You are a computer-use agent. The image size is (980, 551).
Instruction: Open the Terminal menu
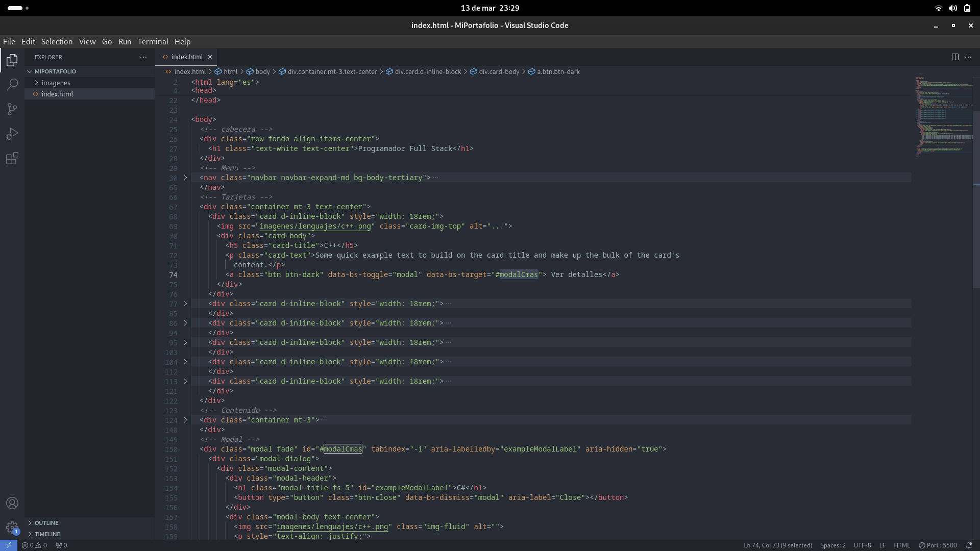[153, 42]
